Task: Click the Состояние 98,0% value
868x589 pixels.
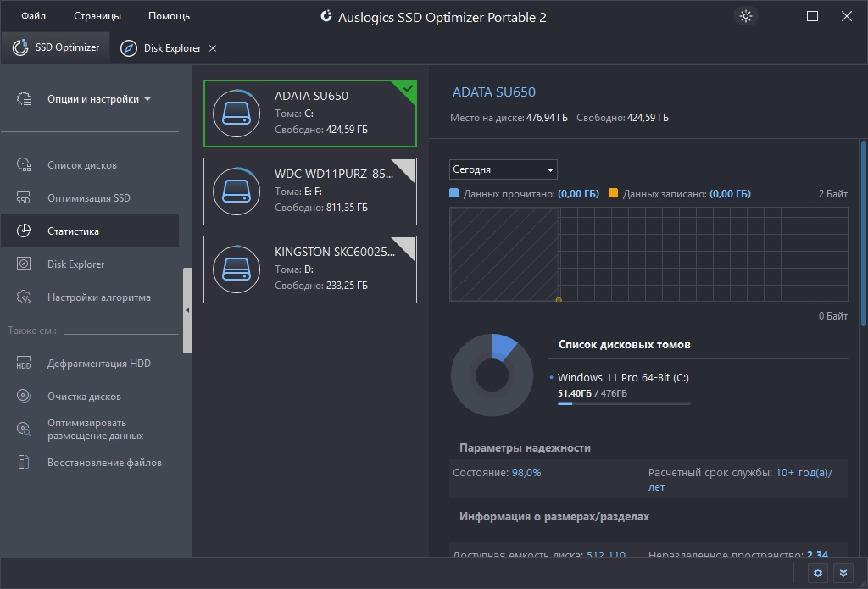Action: coord(526,473)
